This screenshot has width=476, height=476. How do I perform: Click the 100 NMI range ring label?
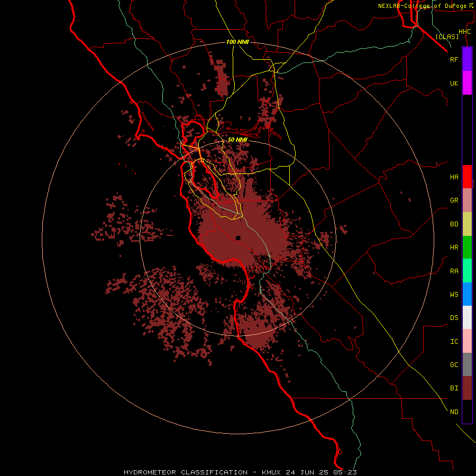237,42
